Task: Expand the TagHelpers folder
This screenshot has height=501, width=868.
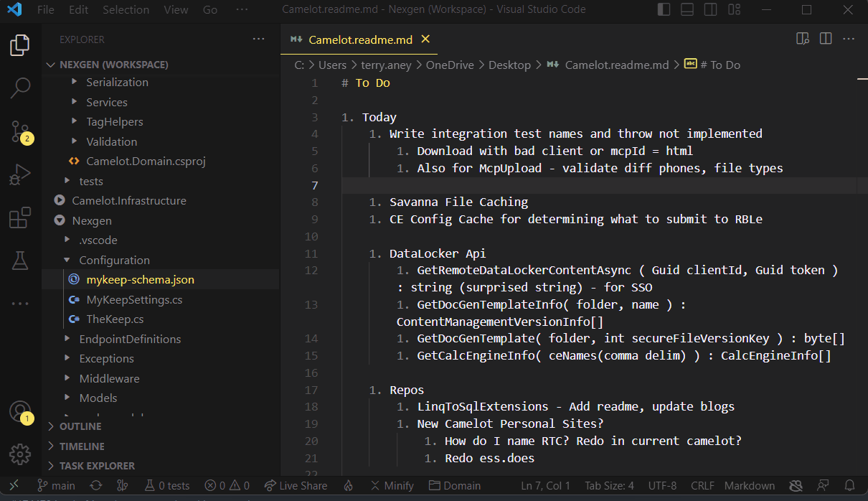Action: (x=114, y=122)
